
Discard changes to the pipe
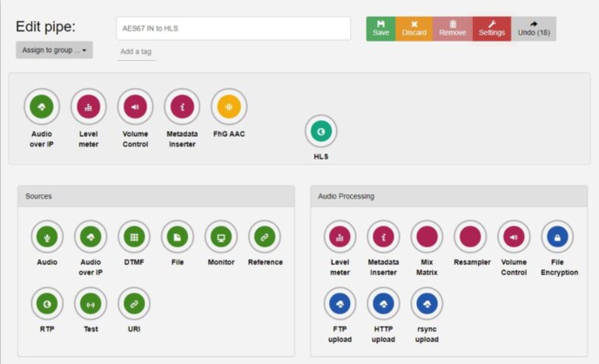414,28
